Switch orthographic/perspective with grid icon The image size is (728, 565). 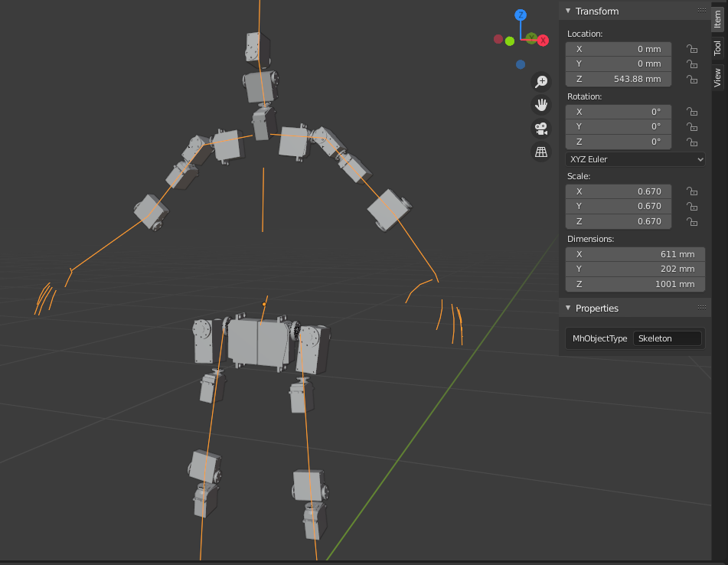(541, 152)
